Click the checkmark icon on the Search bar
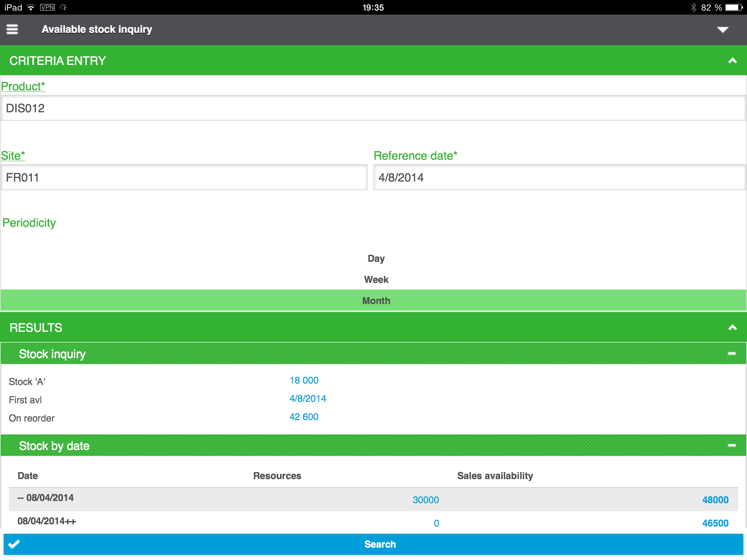 pos(14,544)
